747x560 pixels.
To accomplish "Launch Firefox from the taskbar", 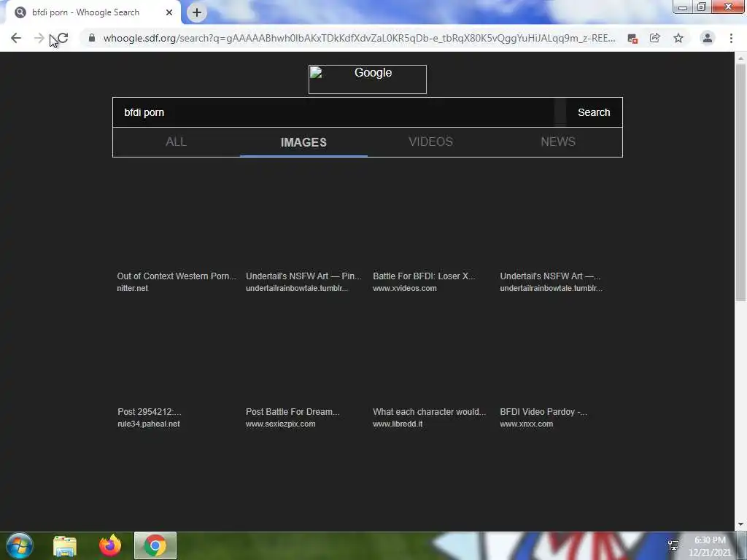I will click(110, 545).
